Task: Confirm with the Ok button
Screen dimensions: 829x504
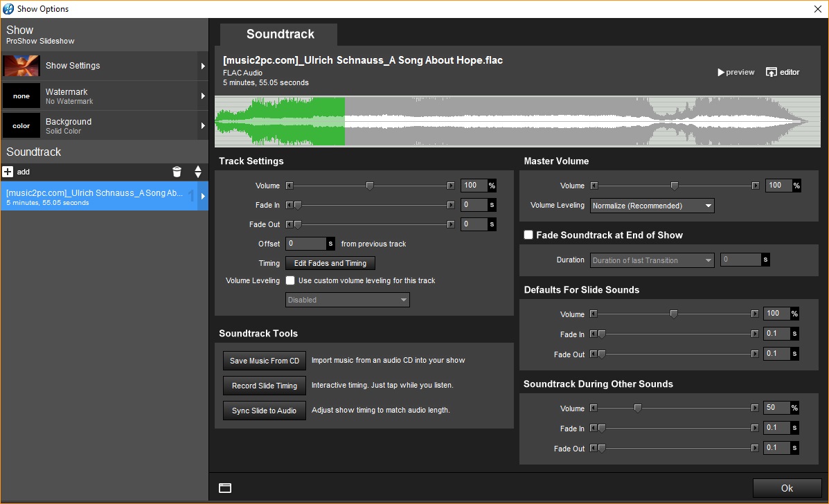Action: (x=787, y=488)
